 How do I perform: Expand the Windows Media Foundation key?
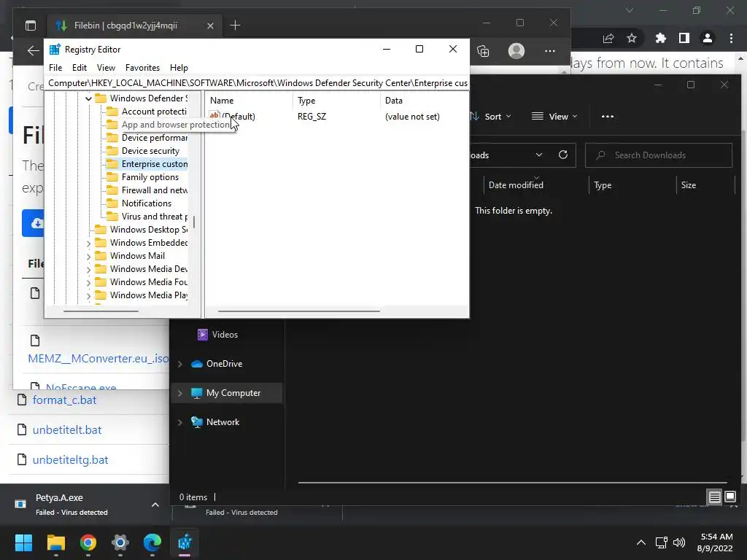coord(88,282)
